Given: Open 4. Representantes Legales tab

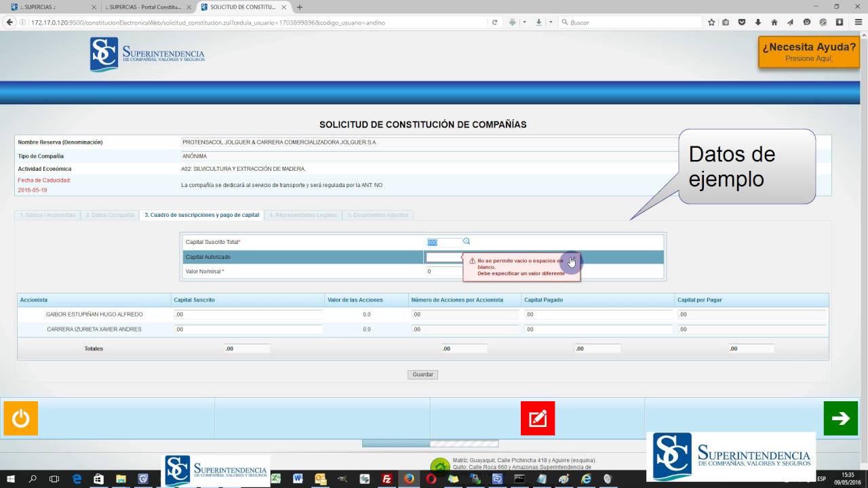Looking at the screenshot, I should 303,215.
